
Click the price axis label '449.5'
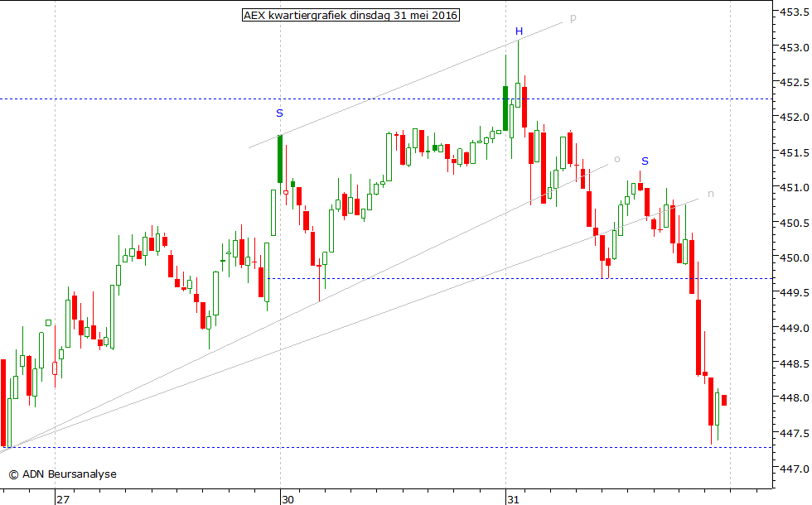coord(795,293)
